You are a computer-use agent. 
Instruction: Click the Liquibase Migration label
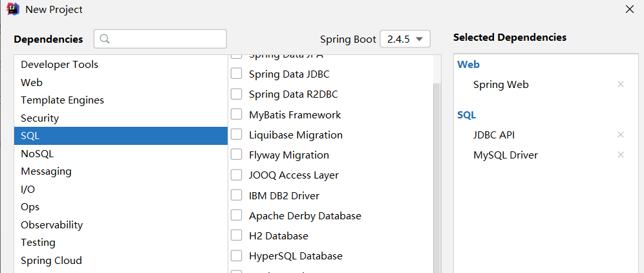(x=295, y=135)
